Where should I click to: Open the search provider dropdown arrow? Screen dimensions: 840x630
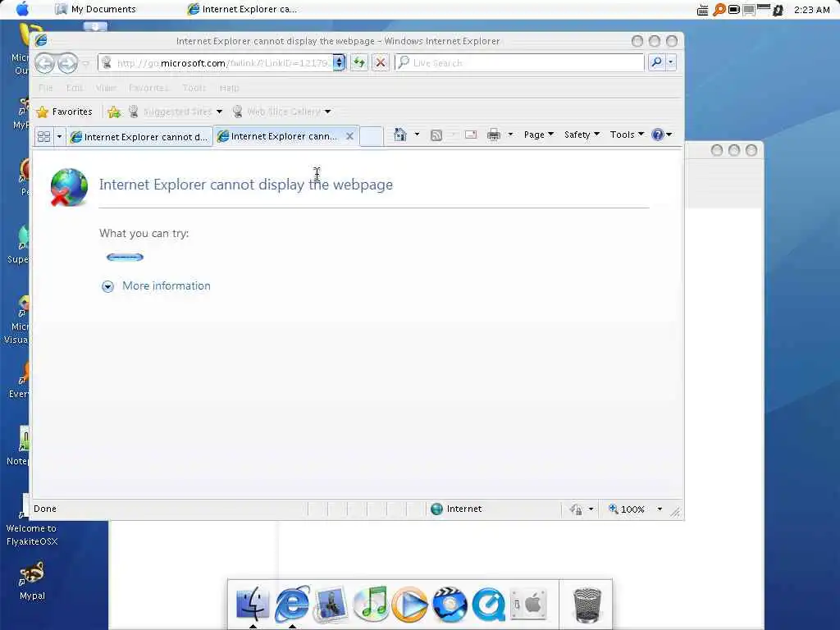click(671, 62)
